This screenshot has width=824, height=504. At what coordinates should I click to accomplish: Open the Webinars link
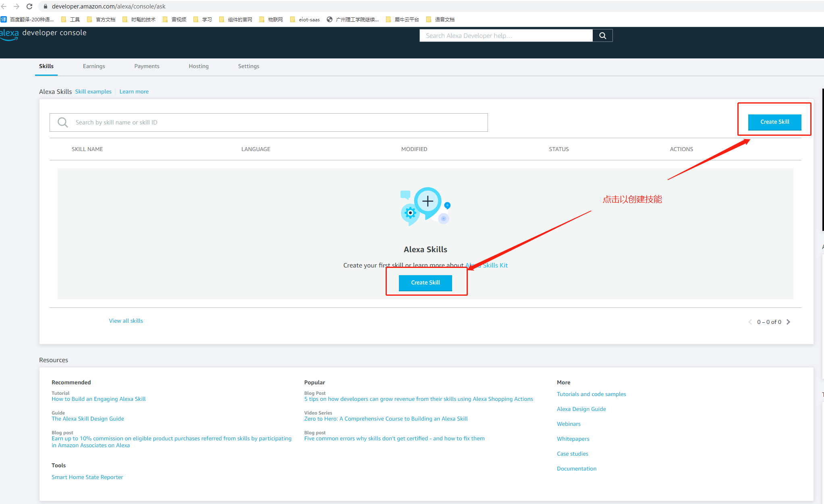tap(569, 424)
